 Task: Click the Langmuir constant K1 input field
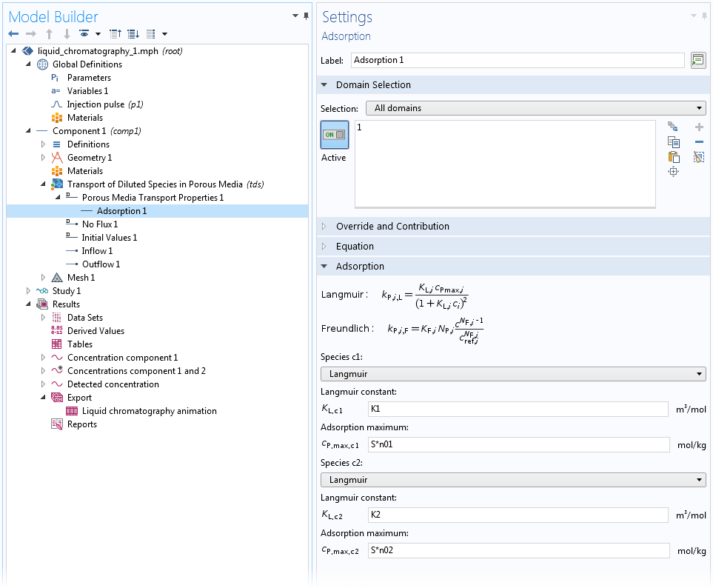click(x=518, y=409)
